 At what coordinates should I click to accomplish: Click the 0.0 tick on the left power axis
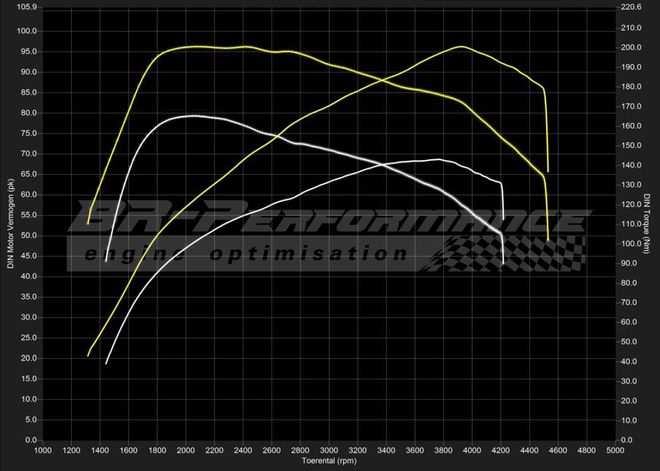coord(30,440)
